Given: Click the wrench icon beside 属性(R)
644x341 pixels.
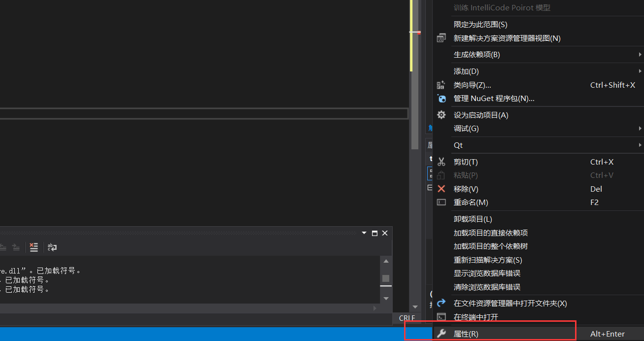Looking at the screenshot, I should point(441,334).
